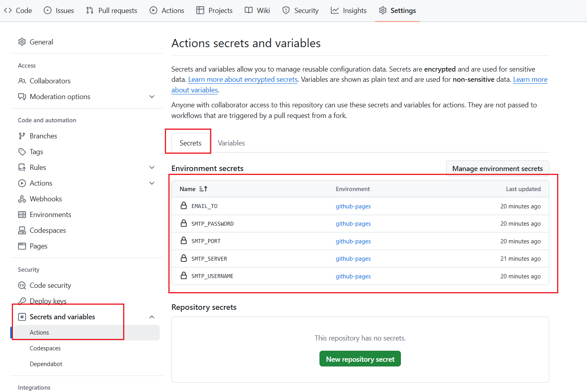Image resolution: width=587 pixels, height=392 pixels.
Task: Open Learn more about encrypted secrets link
Action: coord(243,79)
